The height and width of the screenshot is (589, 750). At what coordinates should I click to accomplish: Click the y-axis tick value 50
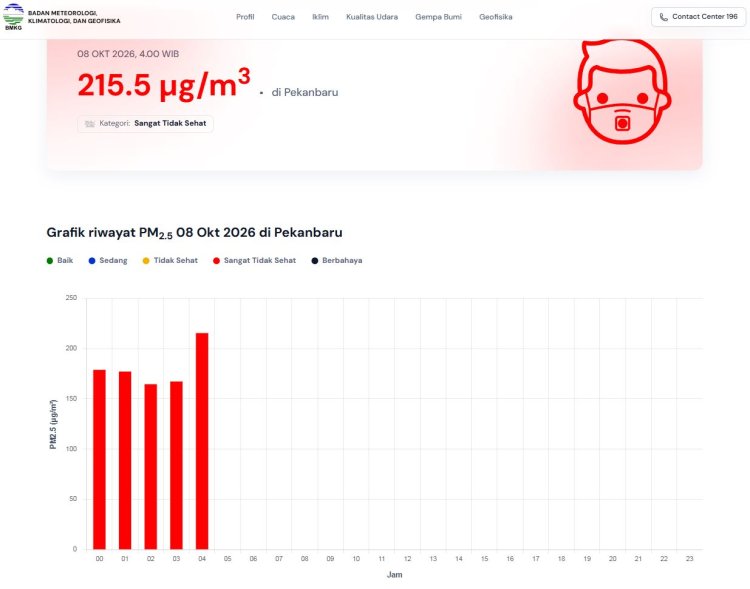tap(73, 499)
